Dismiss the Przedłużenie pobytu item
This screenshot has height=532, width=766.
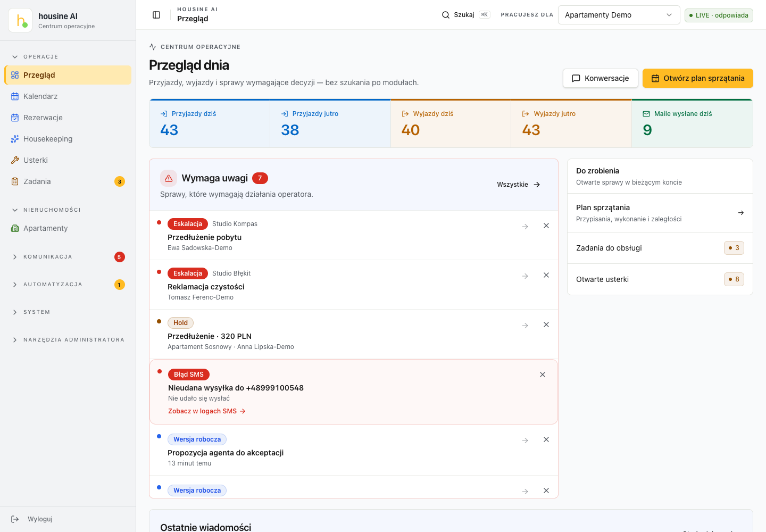[546, 226]
